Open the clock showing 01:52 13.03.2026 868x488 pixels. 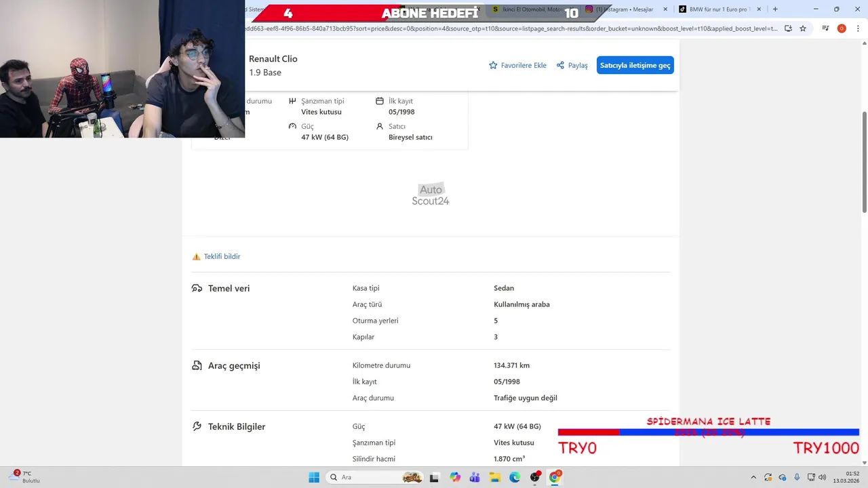[846, 477]
